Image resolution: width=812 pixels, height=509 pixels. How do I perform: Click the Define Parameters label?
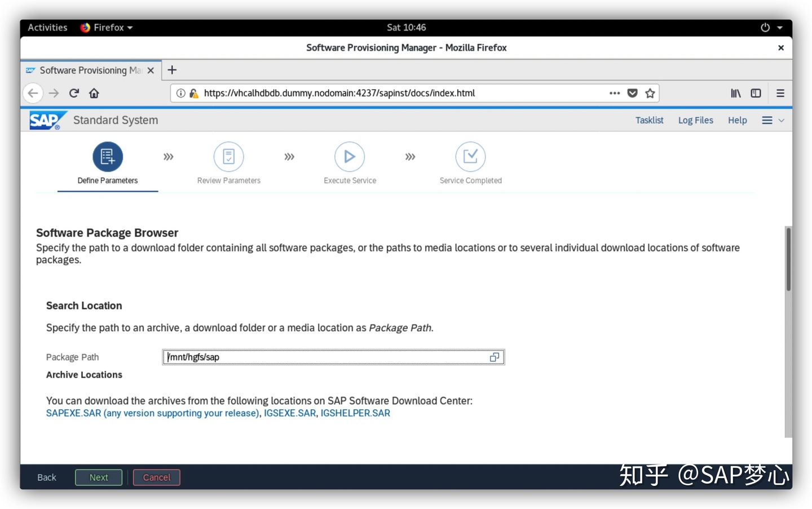108,181
